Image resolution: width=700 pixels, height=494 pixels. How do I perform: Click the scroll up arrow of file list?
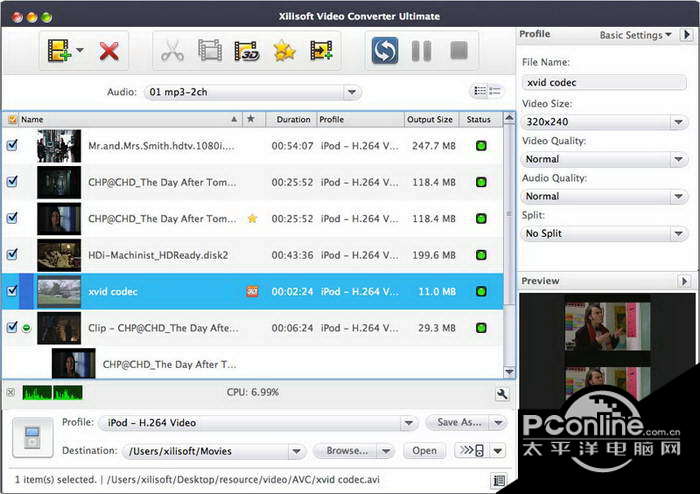click(x=509, y=118)
